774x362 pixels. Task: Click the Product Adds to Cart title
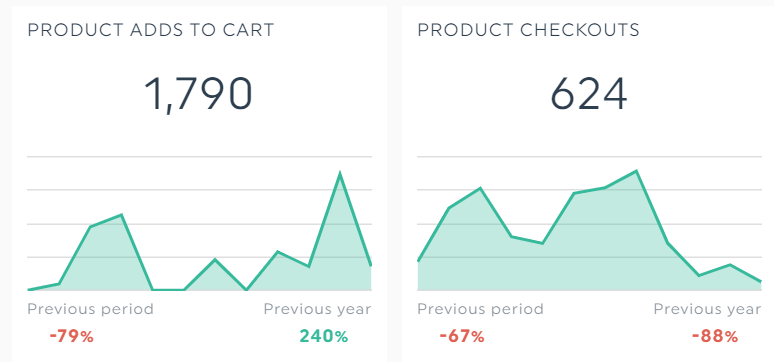(x=151, y=30)
